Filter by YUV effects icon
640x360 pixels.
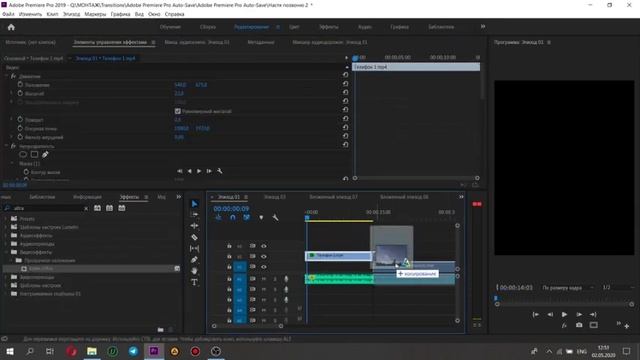click(122, 208)
